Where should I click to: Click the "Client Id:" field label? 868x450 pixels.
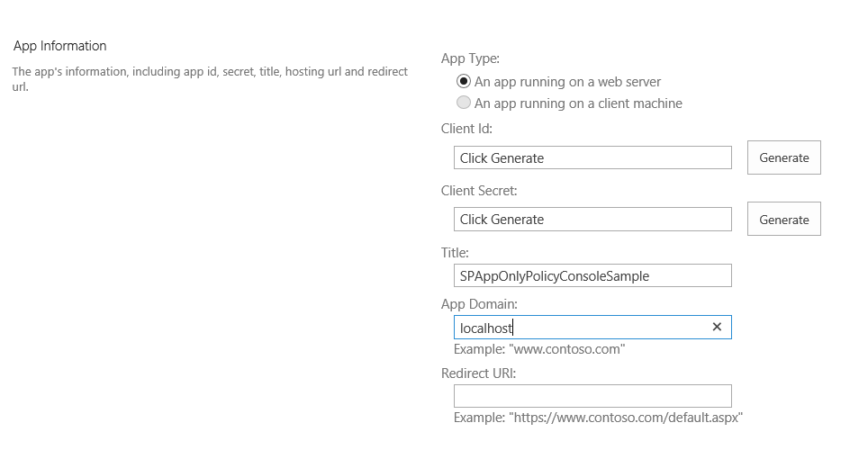point(466,129)
